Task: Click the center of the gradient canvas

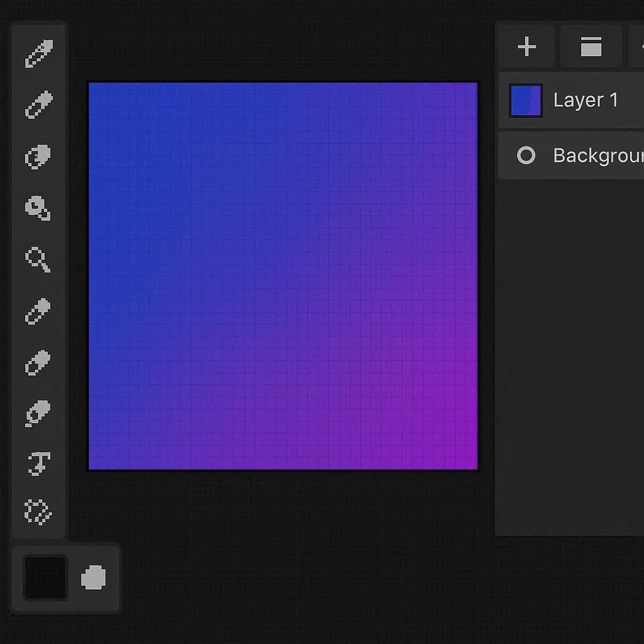Action: coord(283,276)
